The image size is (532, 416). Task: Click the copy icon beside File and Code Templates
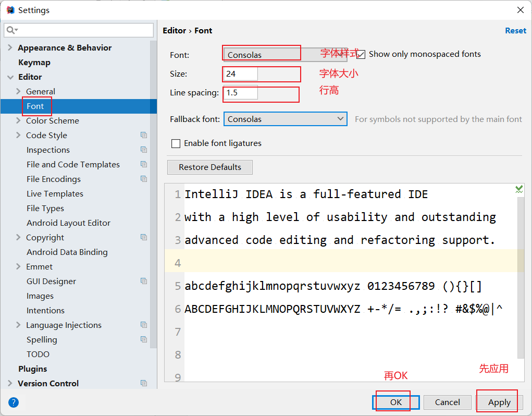click(144, 164)
